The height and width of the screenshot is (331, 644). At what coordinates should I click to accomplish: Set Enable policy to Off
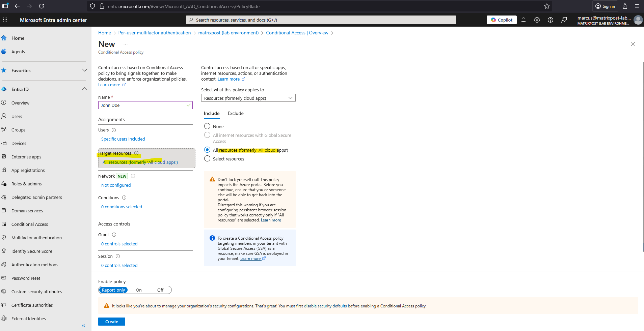160,290
